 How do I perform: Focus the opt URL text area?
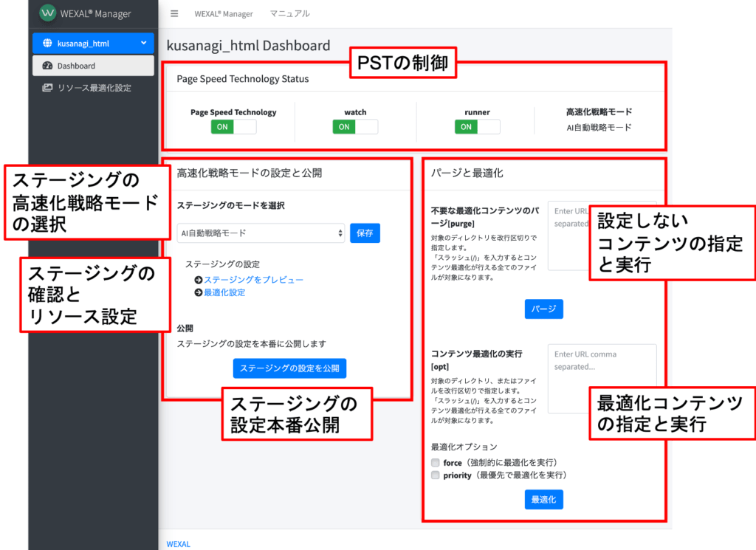(602, 379)
